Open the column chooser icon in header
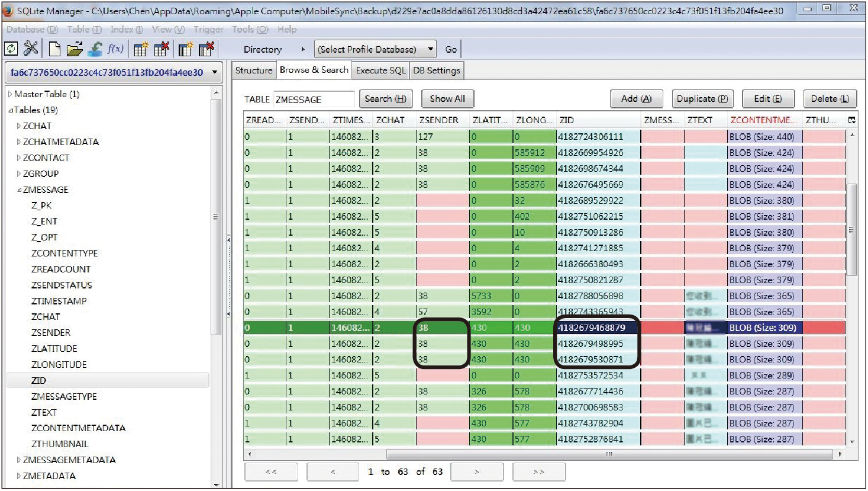This screenshot has width=868, height=491. tap(852, 120)
